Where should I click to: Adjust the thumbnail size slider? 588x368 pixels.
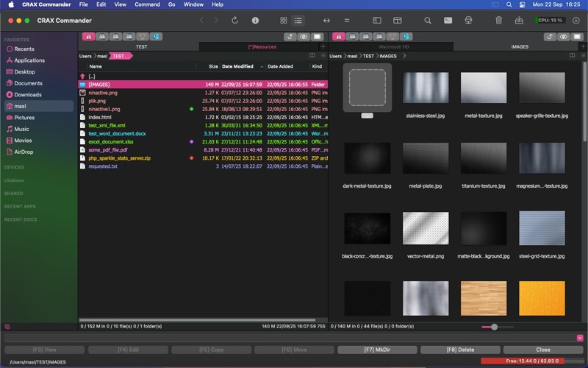tap(494, 327)
